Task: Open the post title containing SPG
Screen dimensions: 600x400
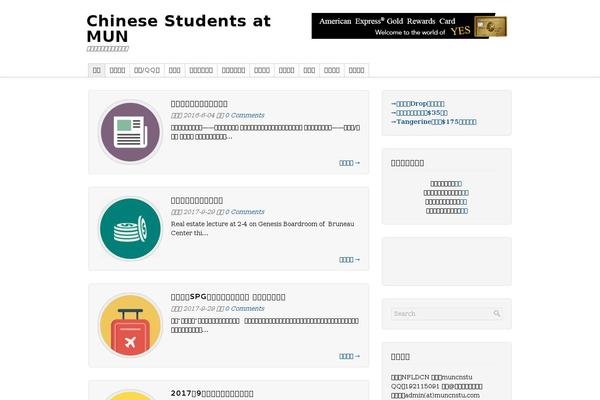Action: [x=228, y=297]
